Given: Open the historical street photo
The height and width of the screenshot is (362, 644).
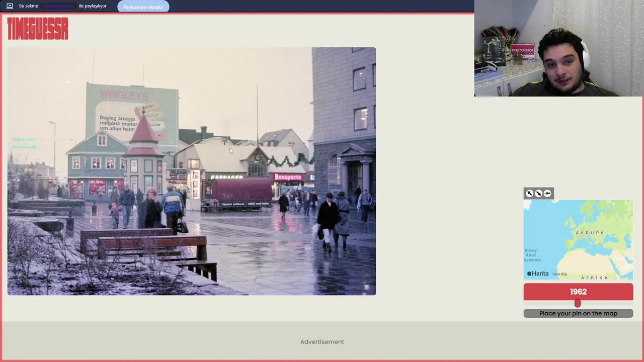Looking at the screenshot, I should point(191,171).
